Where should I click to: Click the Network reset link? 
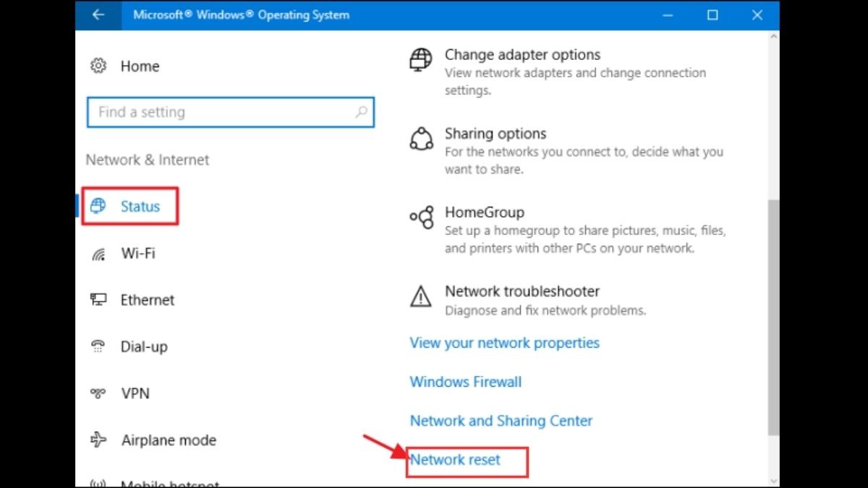point(456,460)
